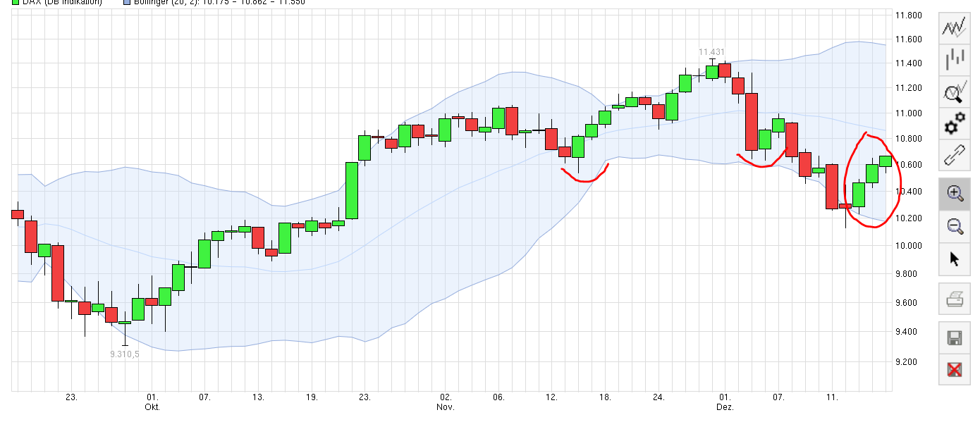Click the 9.310,5 low price label
The image size is (980, 422).
[x=125, y=354]
